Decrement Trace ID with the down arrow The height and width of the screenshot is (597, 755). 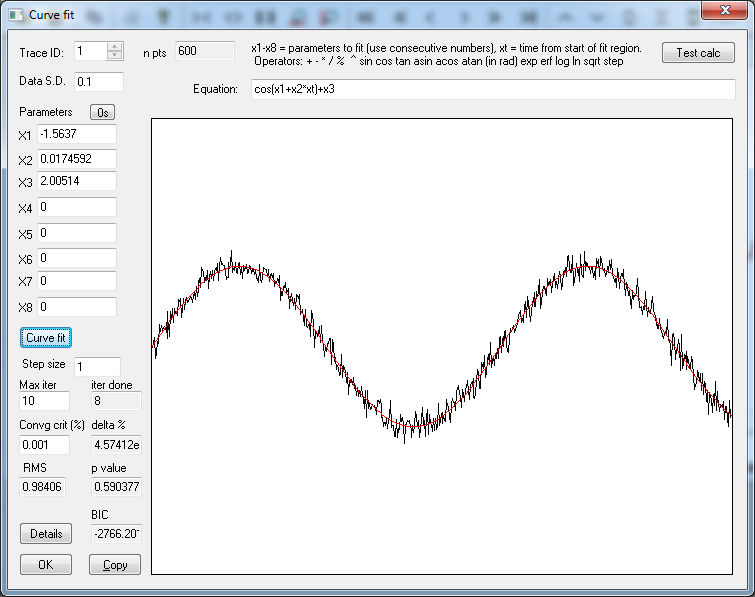[115, 56]
